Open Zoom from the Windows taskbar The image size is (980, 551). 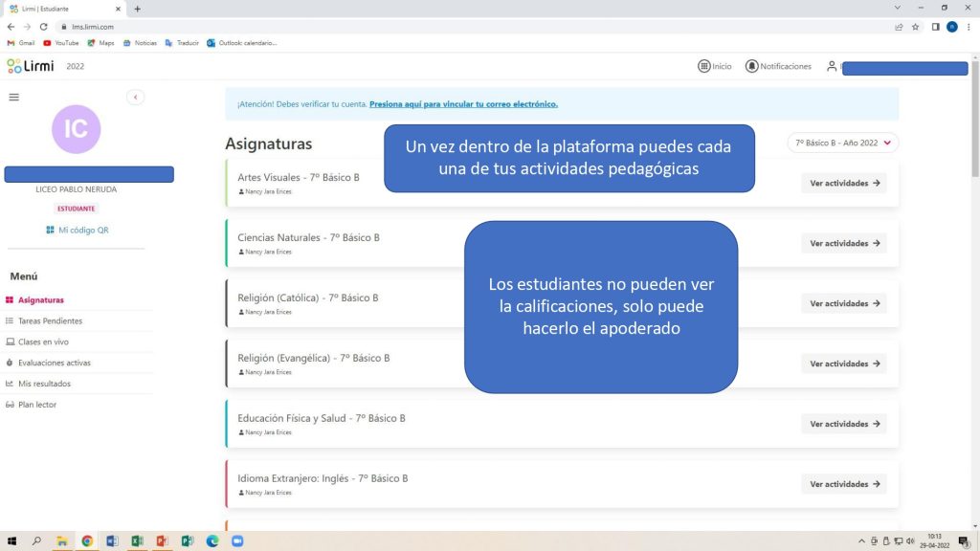tap(236, 541)
